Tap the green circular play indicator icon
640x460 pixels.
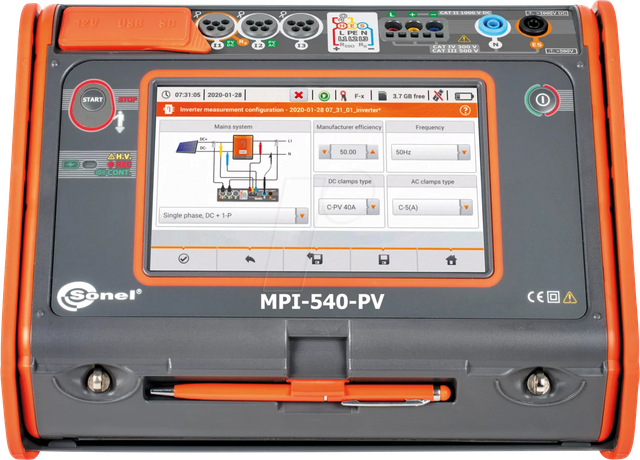tap(324, 96)
